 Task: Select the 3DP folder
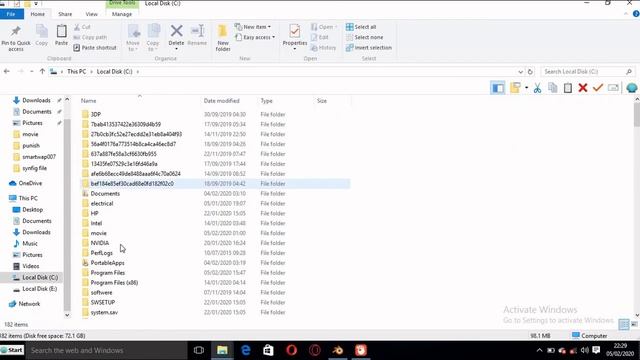pyautogui.click(x=96, y=114)
